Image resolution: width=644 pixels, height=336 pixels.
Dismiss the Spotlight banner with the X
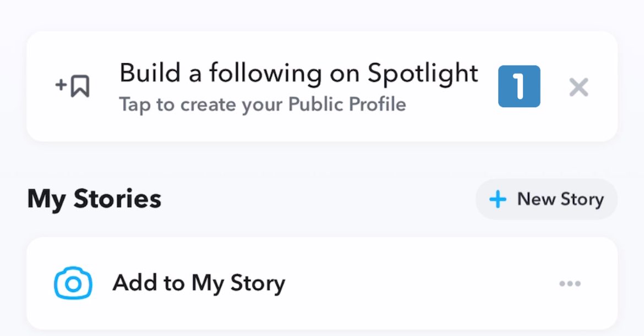pos(578,87)
